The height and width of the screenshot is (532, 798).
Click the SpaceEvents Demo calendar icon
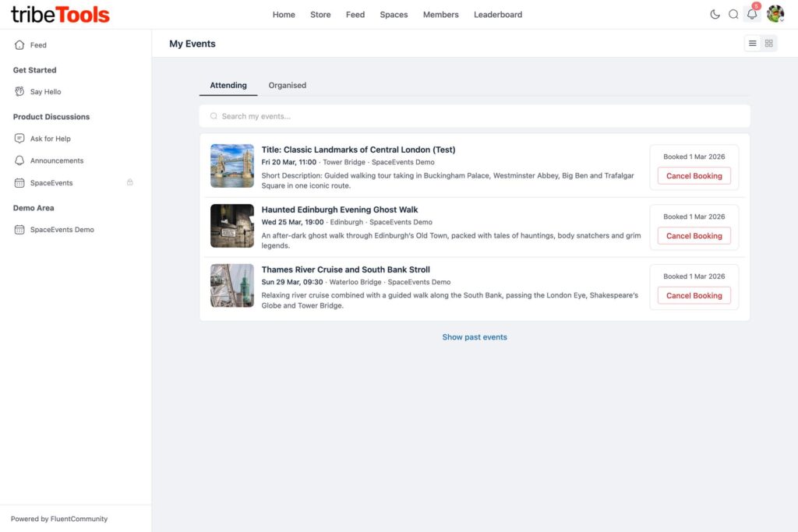pos(19,230)
